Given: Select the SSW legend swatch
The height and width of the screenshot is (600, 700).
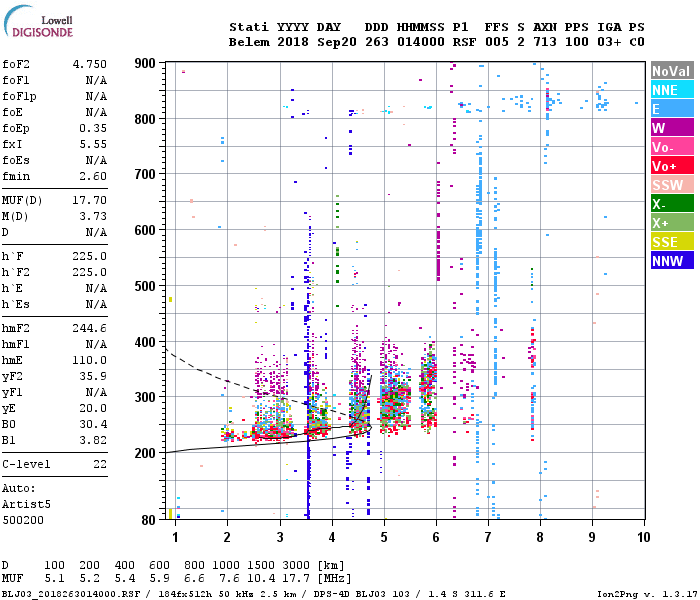Looking at the screenshot, I should (x=672, y=185).
